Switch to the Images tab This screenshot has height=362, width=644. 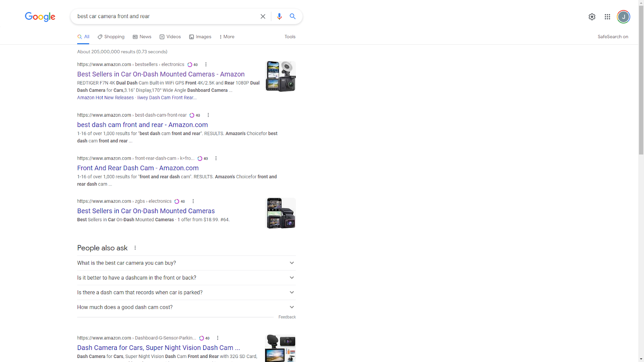pos(200,37)
